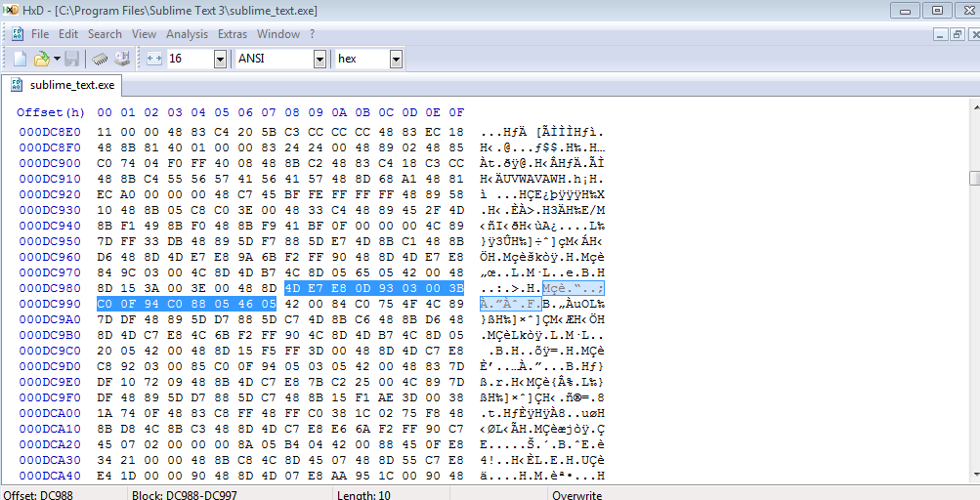
Task: Open the hex offset base dropdown
Action: [x=396, y=59]
